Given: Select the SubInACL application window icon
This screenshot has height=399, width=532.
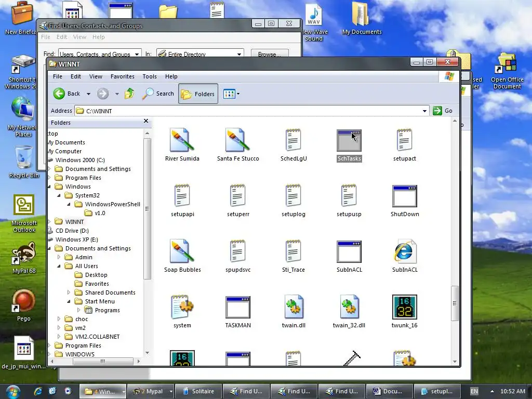Looking at the screenshot, I should click(349, 252).
